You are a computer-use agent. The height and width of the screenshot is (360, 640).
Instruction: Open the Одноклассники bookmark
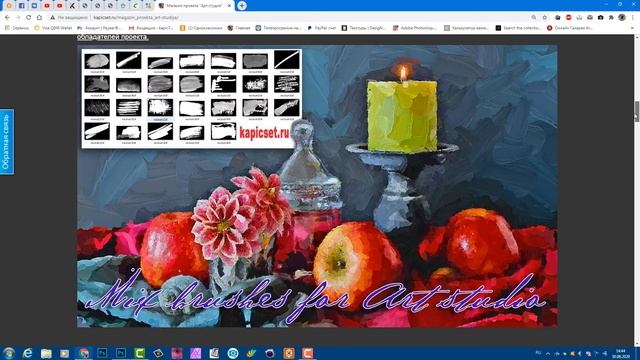coord(201,28)
